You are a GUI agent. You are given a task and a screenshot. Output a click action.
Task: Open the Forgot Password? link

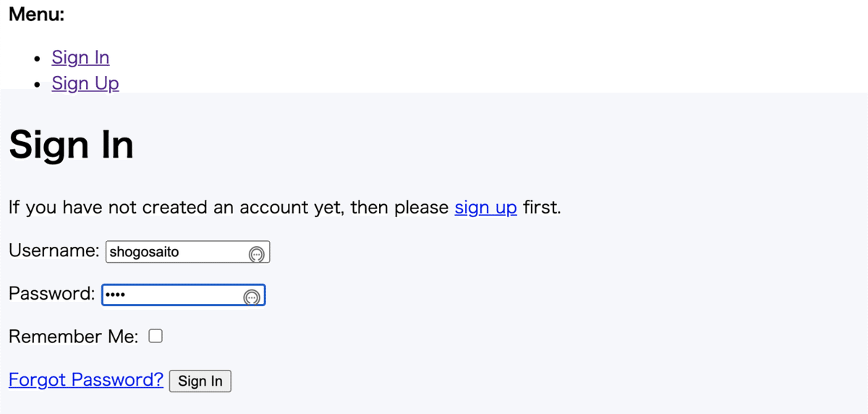[86, 380]
